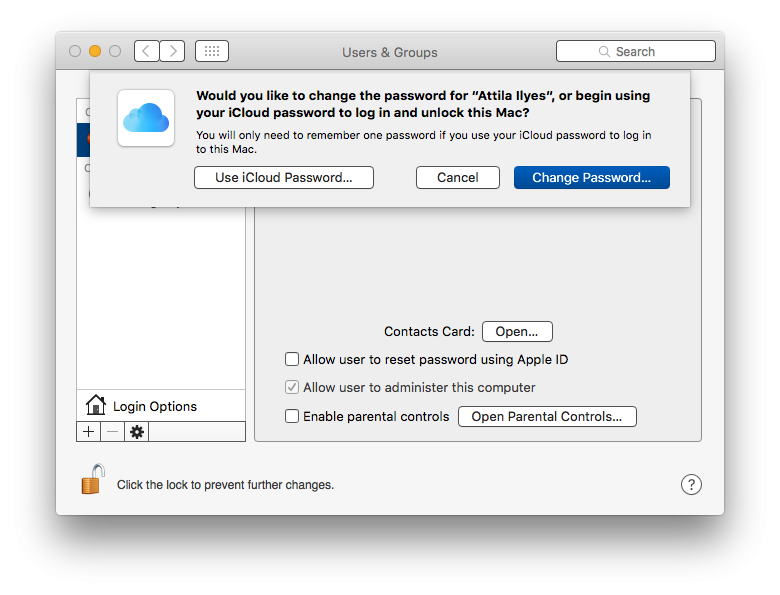
Task: Click the iCloud cloud icon in the dialog
Action: click(146, 118)
